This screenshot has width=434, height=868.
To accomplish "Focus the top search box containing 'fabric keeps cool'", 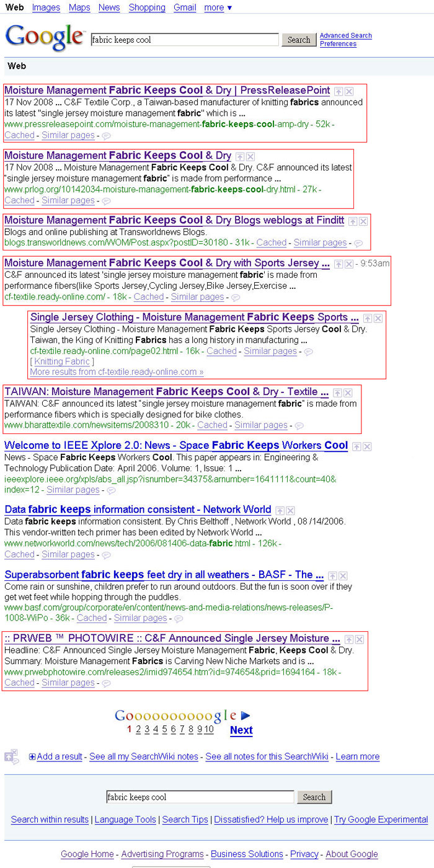I will 185,40.
